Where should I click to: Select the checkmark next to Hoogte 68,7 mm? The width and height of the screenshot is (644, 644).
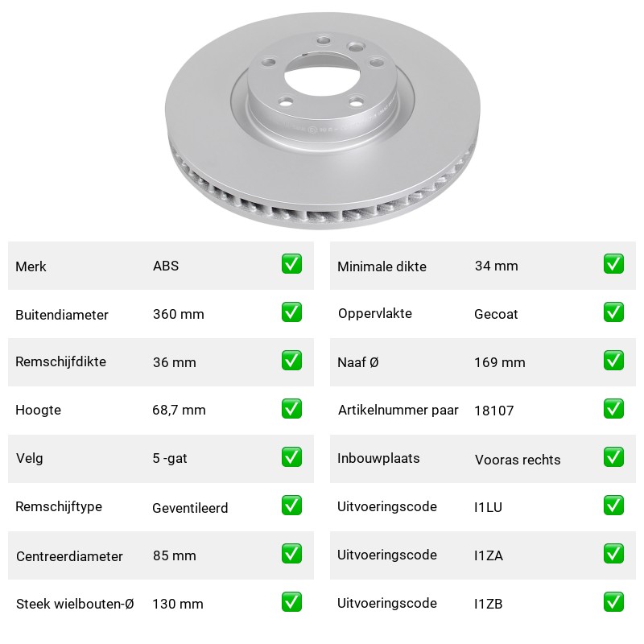[x=291, y=409]
